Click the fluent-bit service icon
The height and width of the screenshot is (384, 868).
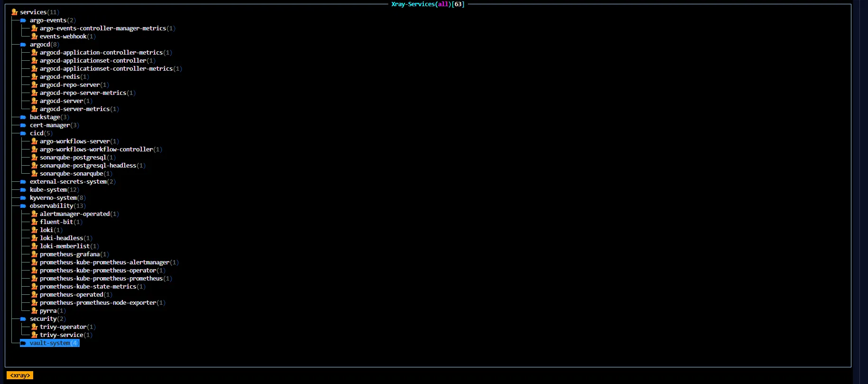(35, 222)
